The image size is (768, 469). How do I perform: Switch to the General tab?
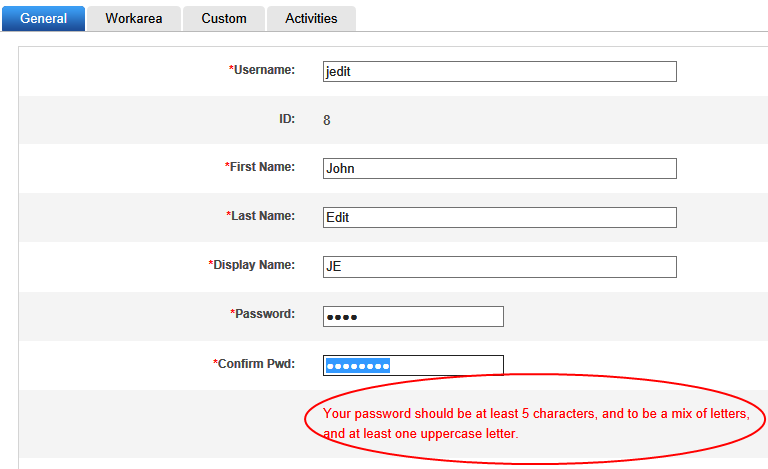[43, 19]
